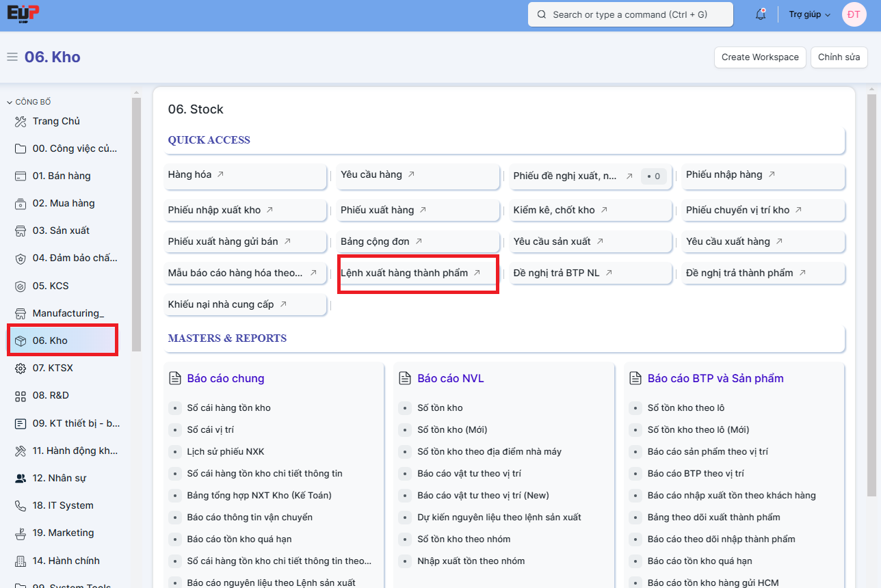Click the 07. KTSX gear icon

coord(21,369)
